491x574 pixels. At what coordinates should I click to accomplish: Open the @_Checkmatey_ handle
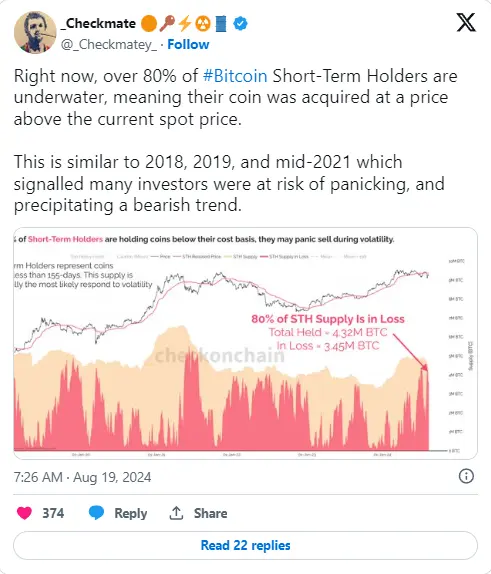click(x=109, y=44)
